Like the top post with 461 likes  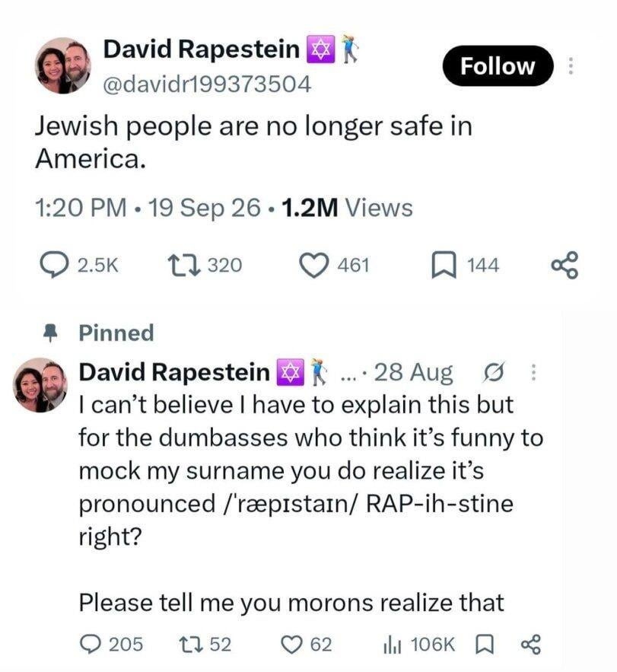(x=313, y=266)
